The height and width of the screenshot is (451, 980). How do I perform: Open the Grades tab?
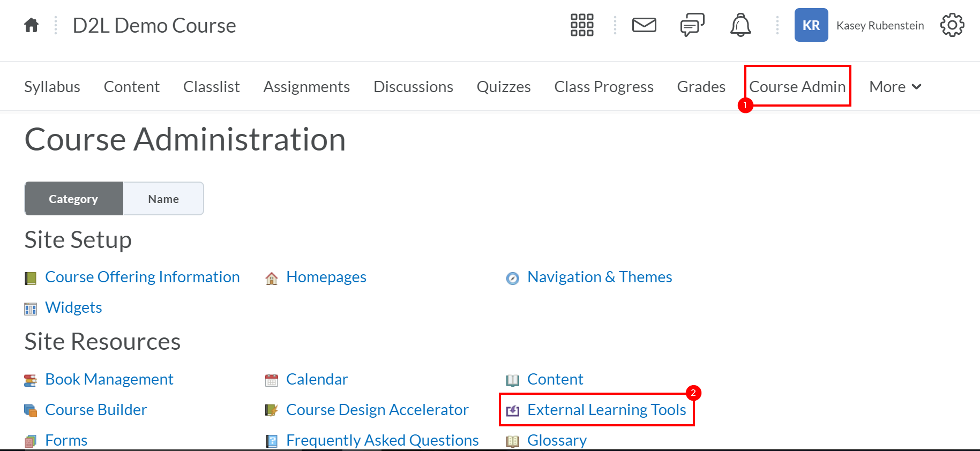coord(701,86)
